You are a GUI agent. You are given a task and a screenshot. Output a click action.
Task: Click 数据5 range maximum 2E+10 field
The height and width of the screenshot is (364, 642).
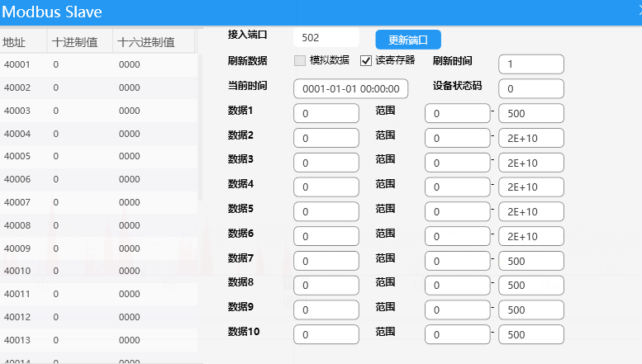(x=531, y=211)
